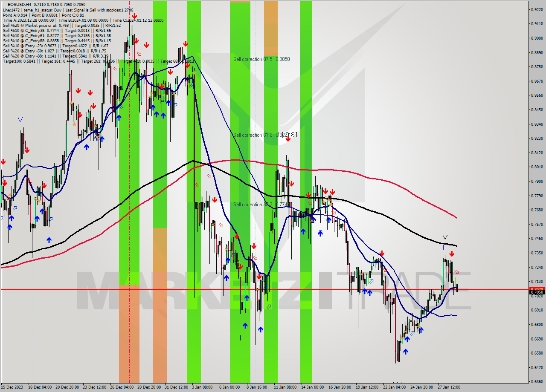Click the 0.6690 price axis label
This screenshot has height=392, width=546.
click(536, 339)
